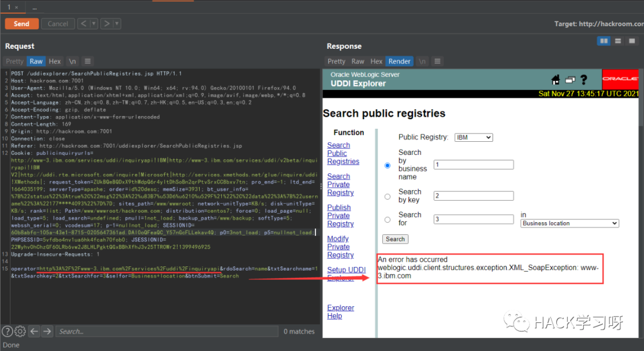
Task: Jump to next search match arrow
Action: coord(47,331)
